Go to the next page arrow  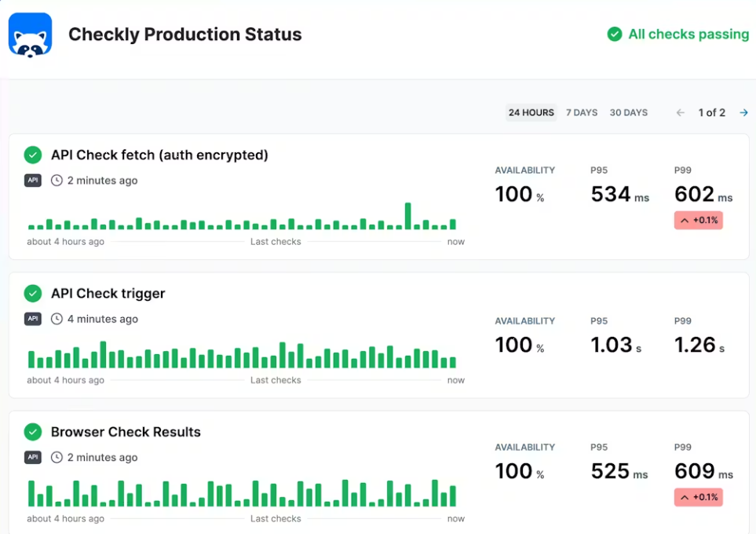click(743, 113)
